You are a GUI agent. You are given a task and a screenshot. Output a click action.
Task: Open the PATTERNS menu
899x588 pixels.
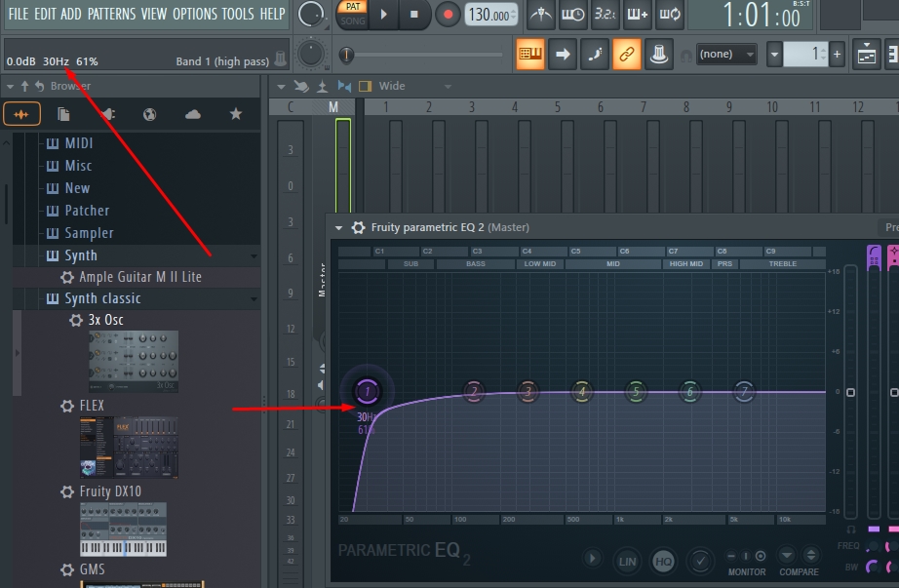point(111,14)
